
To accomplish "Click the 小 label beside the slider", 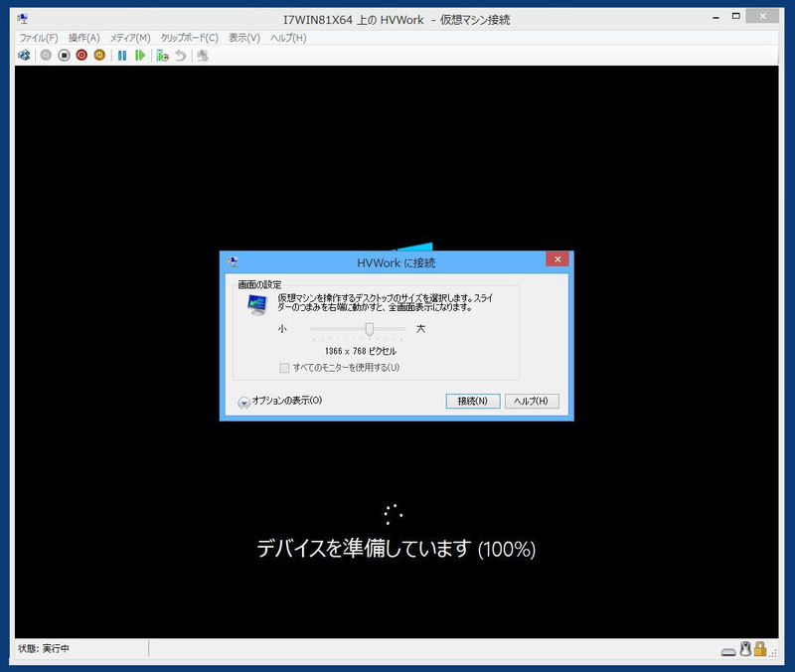I will click(x=282, y=329).
